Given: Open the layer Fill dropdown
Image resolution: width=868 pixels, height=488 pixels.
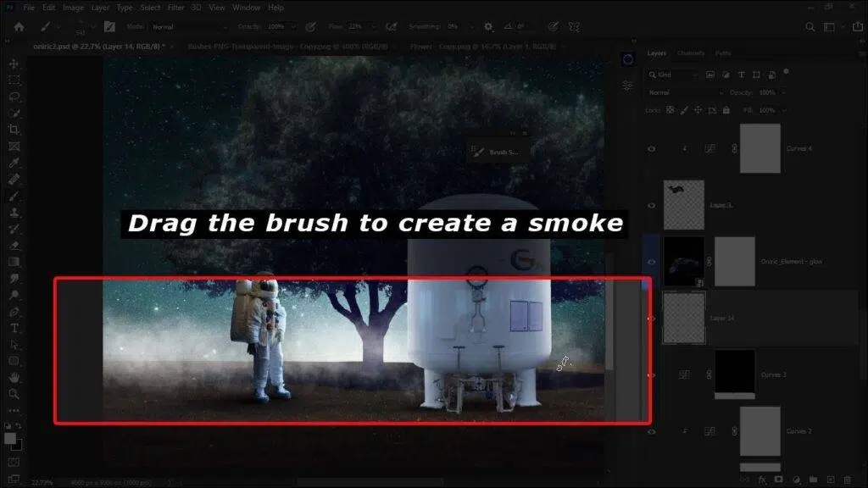Looking at the screenshot, I should coord(783,110).
